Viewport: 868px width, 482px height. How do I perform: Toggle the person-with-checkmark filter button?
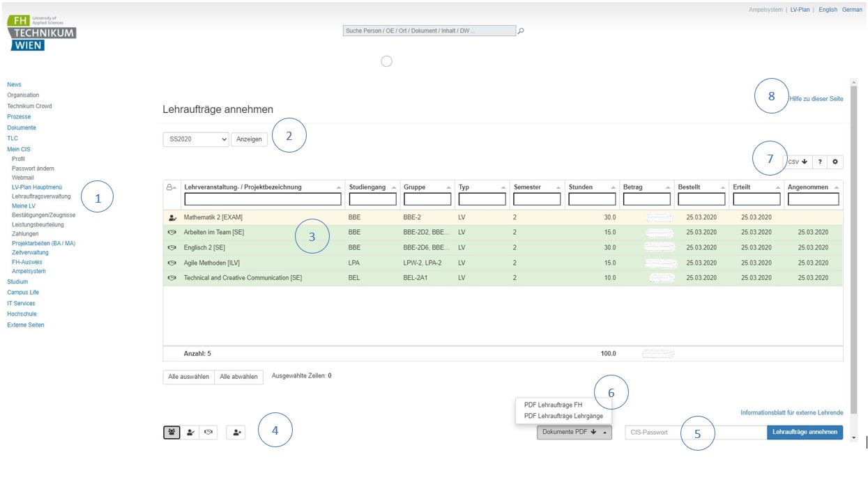(x=190, y=433)
